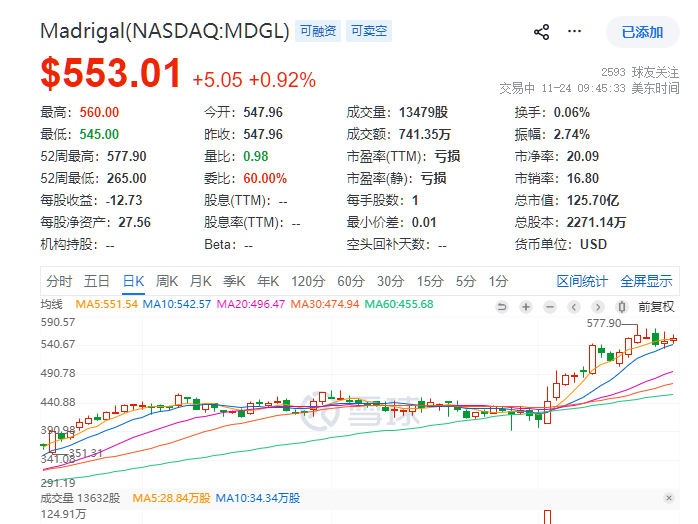This screenshot has width=698, height=524.
Task: Click the 577.90 high marker on chart
Action: pyautogui.click(x=604, y=323)
